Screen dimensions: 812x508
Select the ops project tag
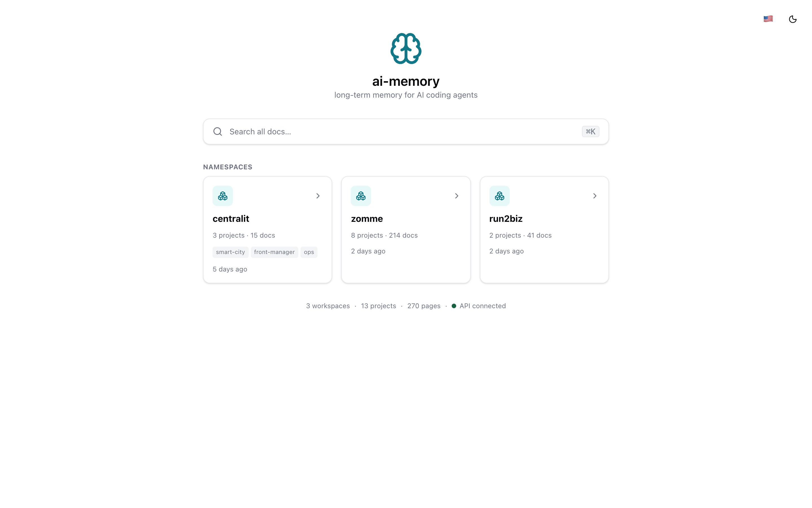309,252
